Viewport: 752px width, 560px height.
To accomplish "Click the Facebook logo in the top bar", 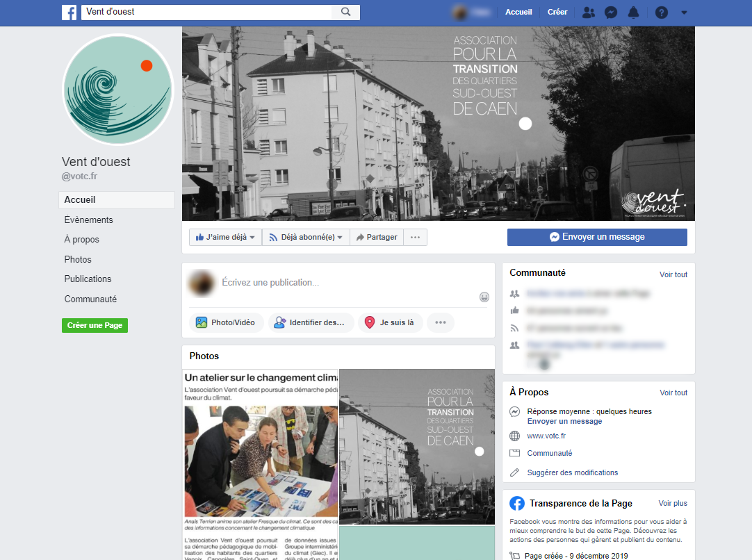I will pos(69,13).
